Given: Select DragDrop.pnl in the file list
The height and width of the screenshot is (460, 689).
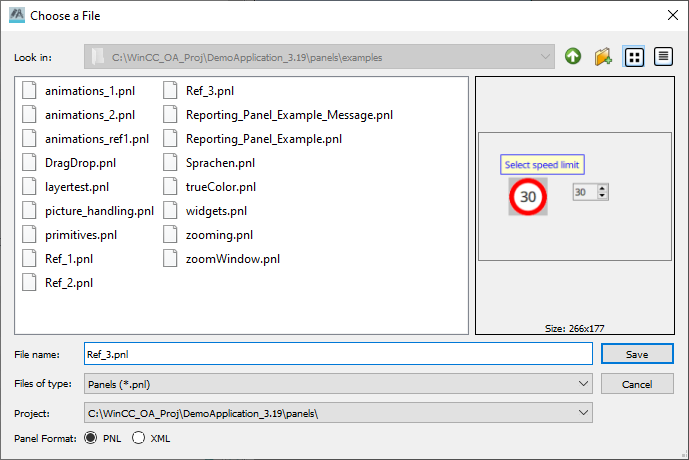Looking at the screenshot, I should (80, 163).
